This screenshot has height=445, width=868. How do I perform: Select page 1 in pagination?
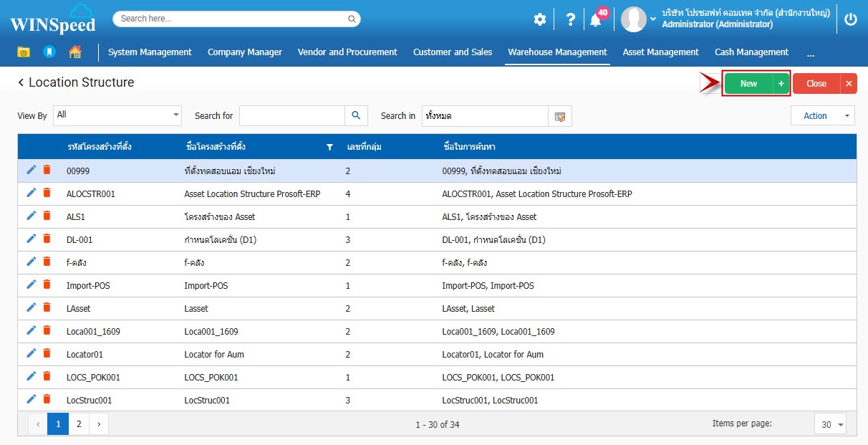pos(58,424)
